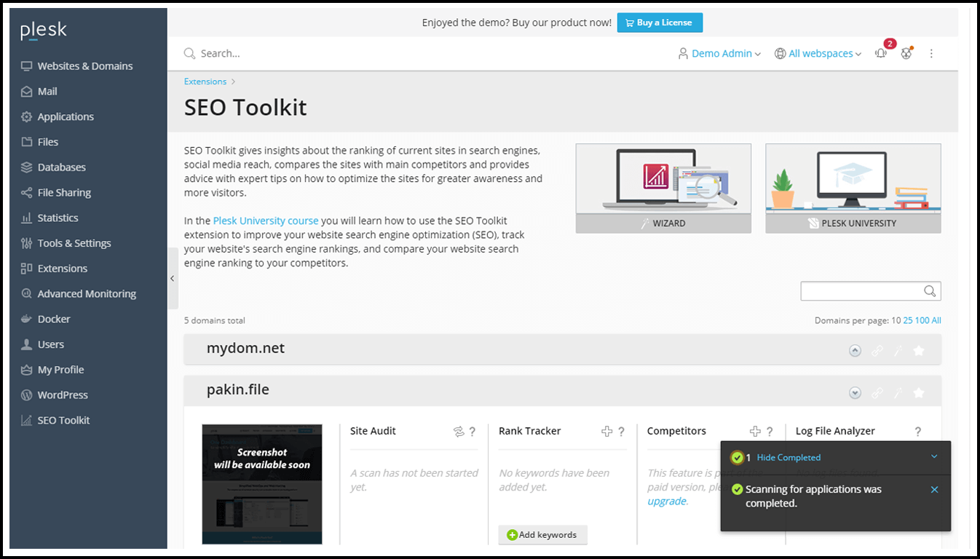The height and width of the screenshot is (559, 980).
Task: Click wizard wand icon for pakin.file
Action: [898, 393]
